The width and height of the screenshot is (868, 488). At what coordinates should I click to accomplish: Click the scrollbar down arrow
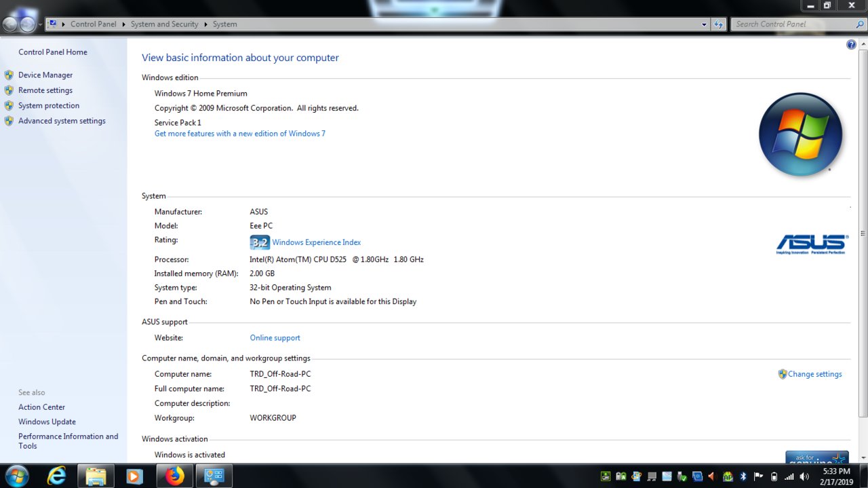[x=863, y=459]
